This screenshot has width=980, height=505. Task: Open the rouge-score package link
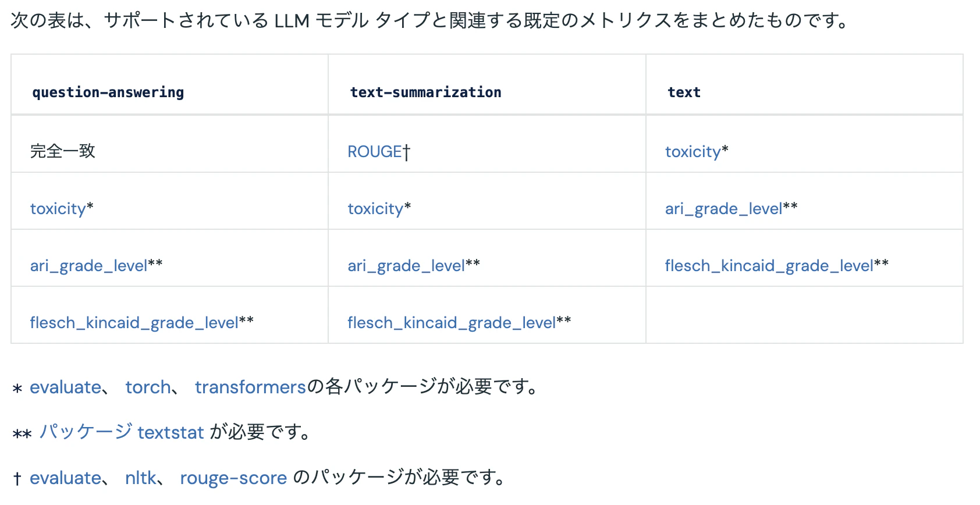tap(233, 478)
